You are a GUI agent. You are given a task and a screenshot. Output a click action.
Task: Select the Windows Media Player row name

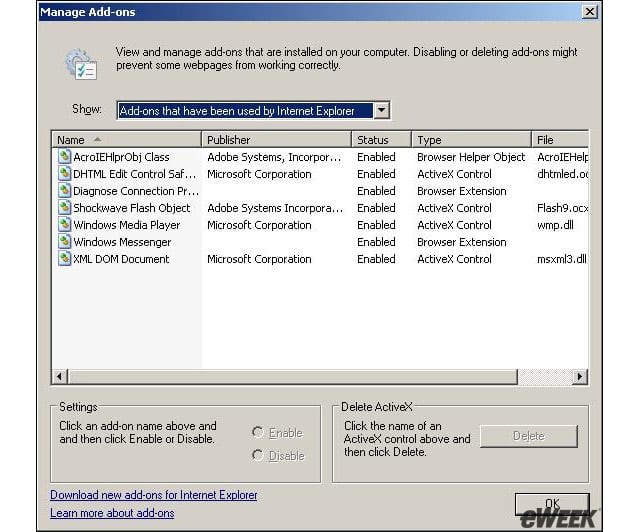point(127,225)
